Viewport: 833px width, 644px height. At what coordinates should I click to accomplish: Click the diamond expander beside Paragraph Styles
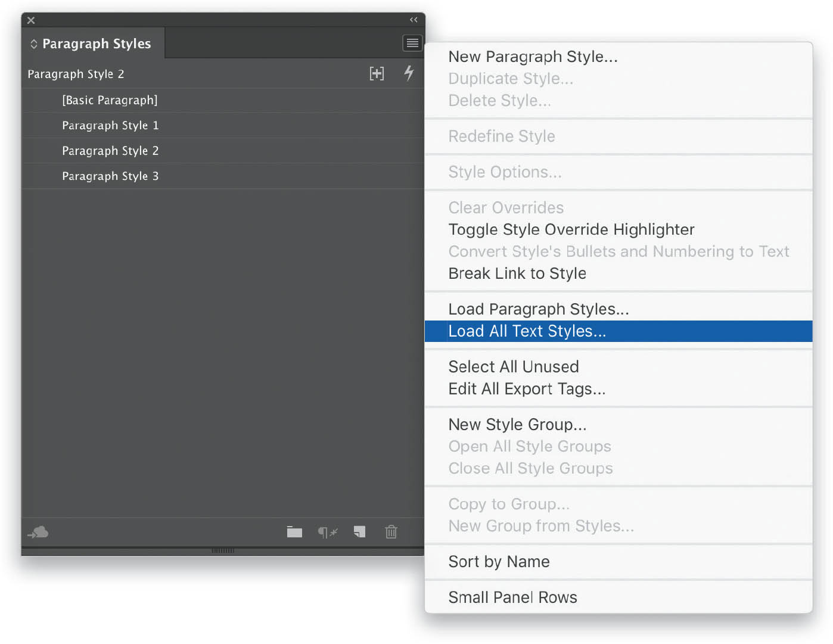coord(34,43)
